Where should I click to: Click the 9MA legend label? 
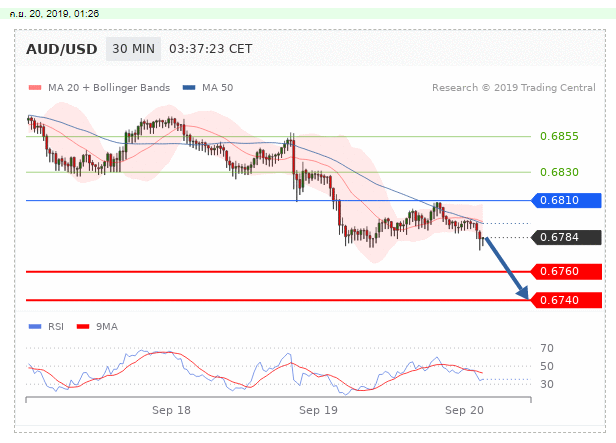[x=107, y=327]
